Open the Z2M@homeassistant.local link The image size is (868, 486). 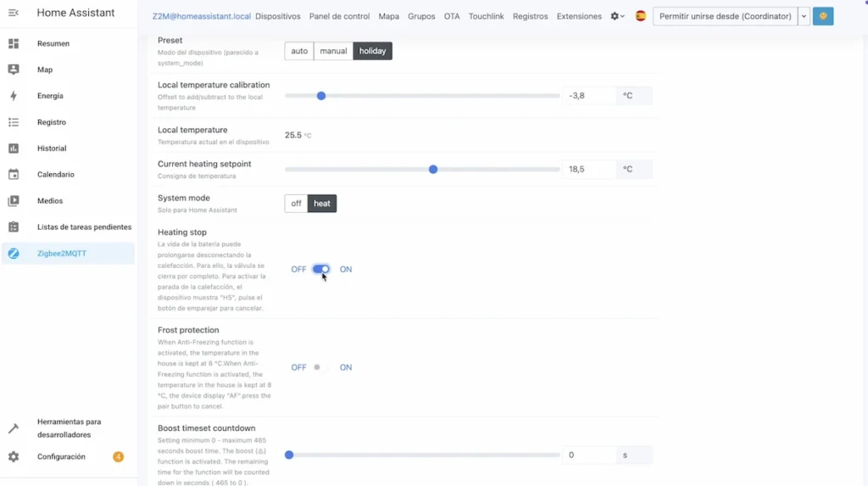pyautogui.click(x=202, y=16)
